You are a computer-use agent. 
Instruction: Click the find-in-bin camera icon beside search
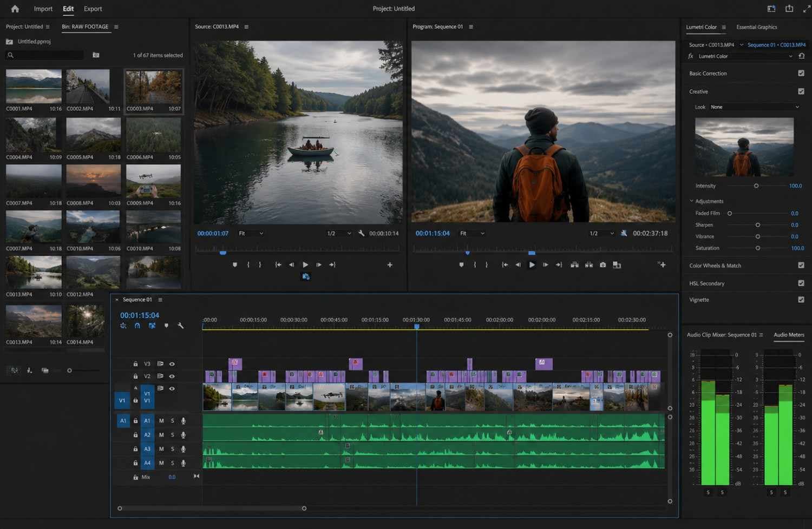click(96, 55)
